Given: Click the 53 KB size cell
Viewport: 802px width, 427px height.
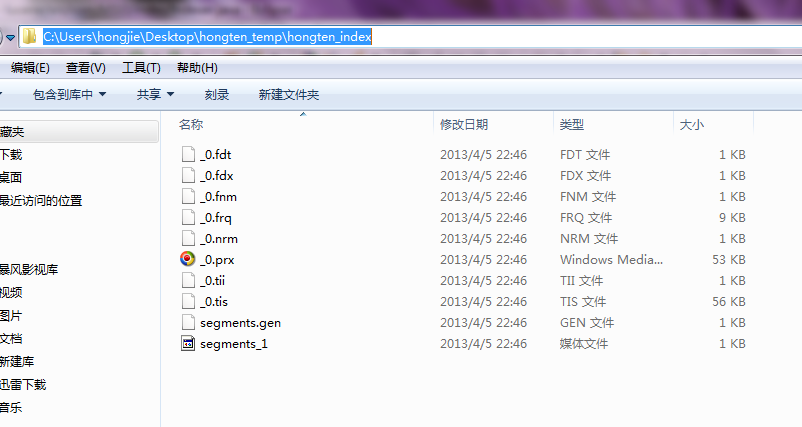Looking at the screenshot, I should click(x=729, y=259).
